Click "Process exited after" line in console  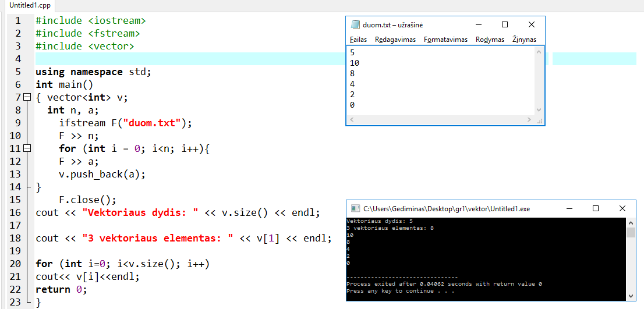[444, 284]
